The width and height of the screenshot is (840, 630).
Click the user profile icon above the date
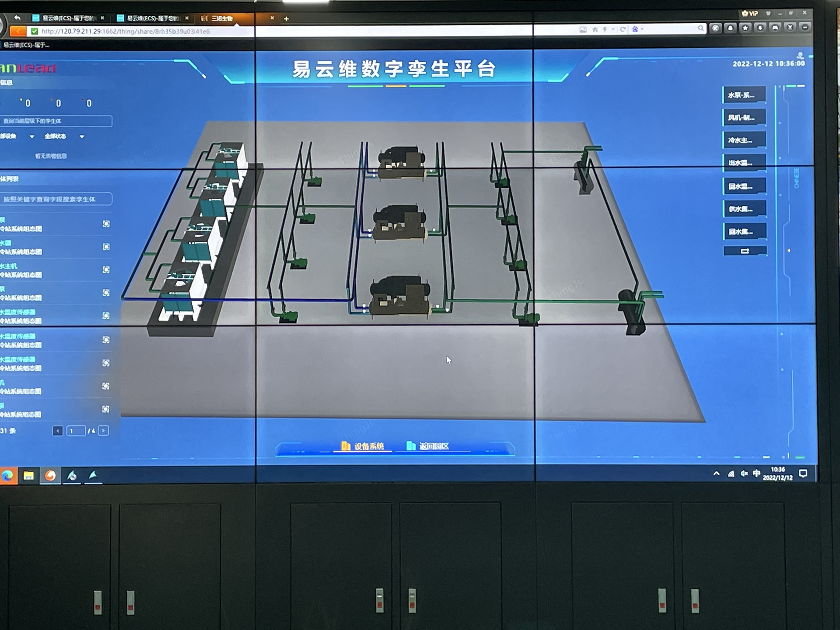pyautogui.click(x=800, y=55)
